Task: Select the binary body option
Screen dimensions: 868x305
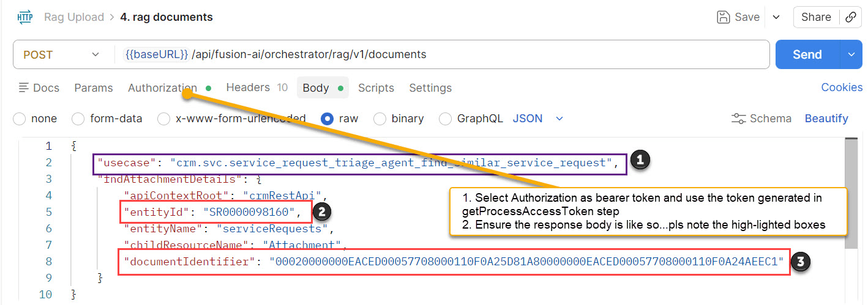Action: (380, 119)
